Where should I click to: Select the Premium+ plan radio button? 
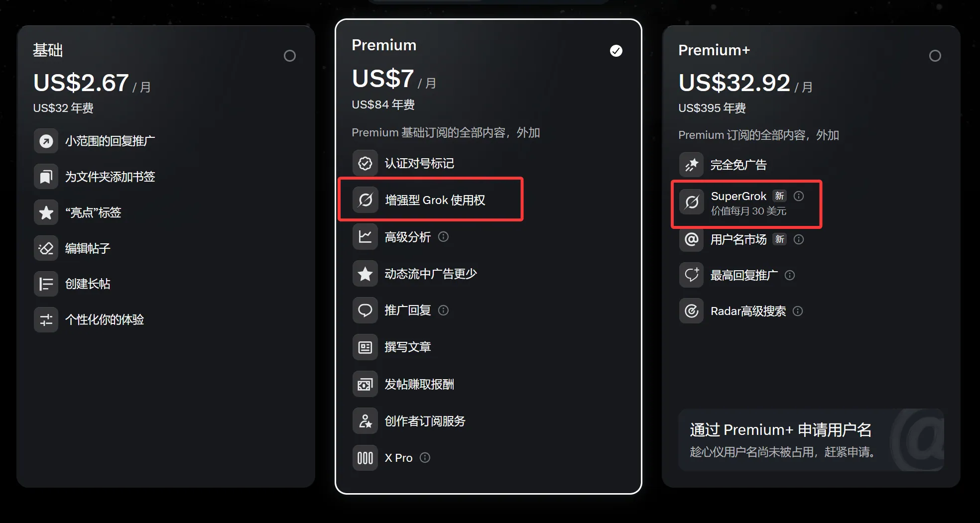click(x=935, y=55)
